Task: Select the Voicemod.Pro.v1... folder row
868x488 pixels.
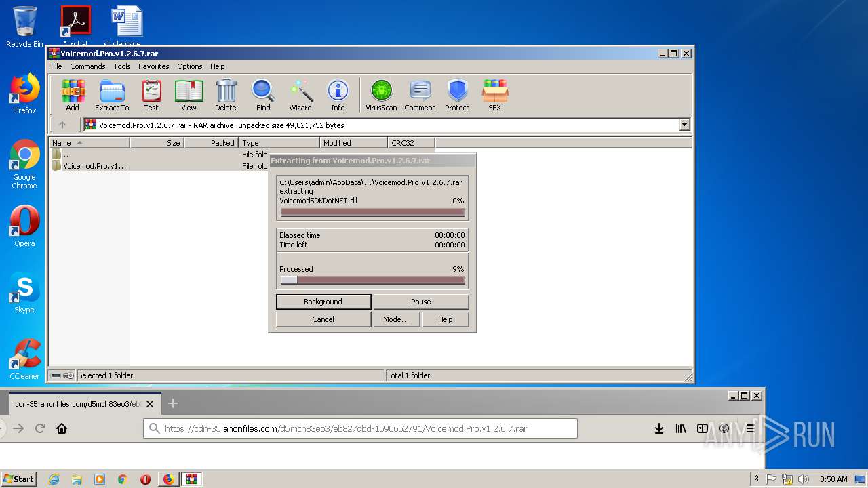Action: 159,166
